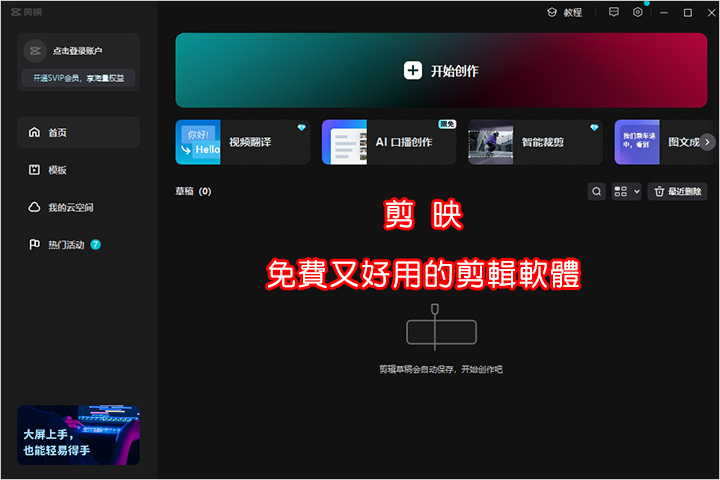
Task: Expand the view layout dropdown arrow
Action: tap(637, 192)
